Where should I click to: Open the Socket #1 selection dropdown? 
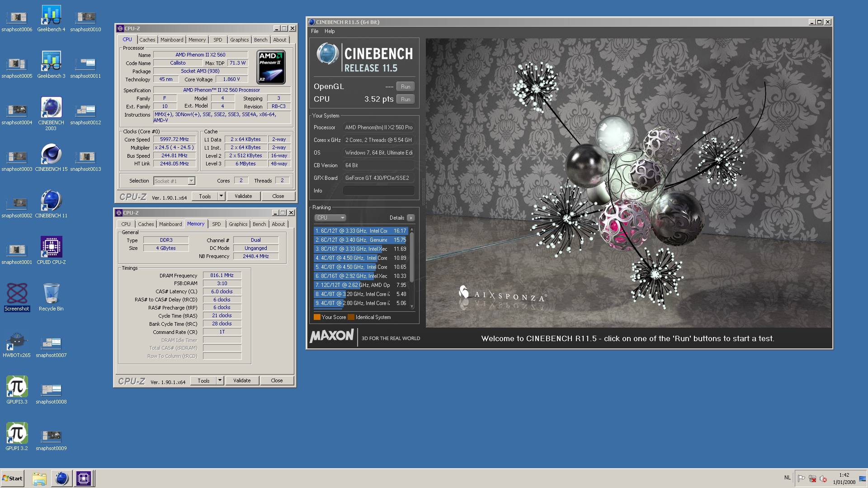pyautogui.click(x=191, y=181)
